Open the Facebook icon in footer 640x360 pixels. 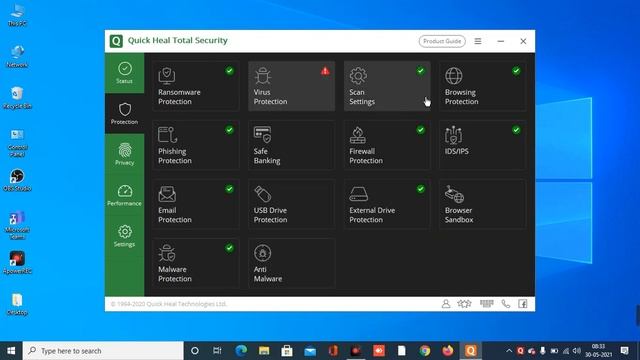tap(523, 304)
